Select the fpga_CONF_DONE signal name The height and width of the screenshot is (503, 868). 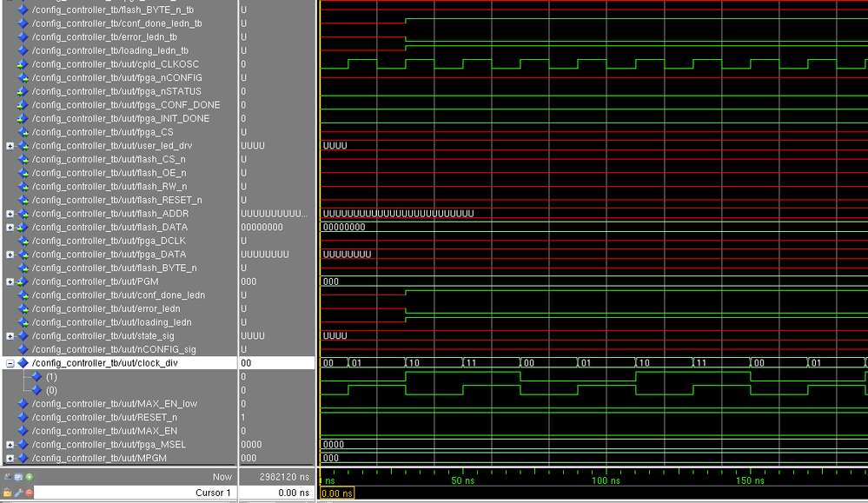(x=126, y=105)
